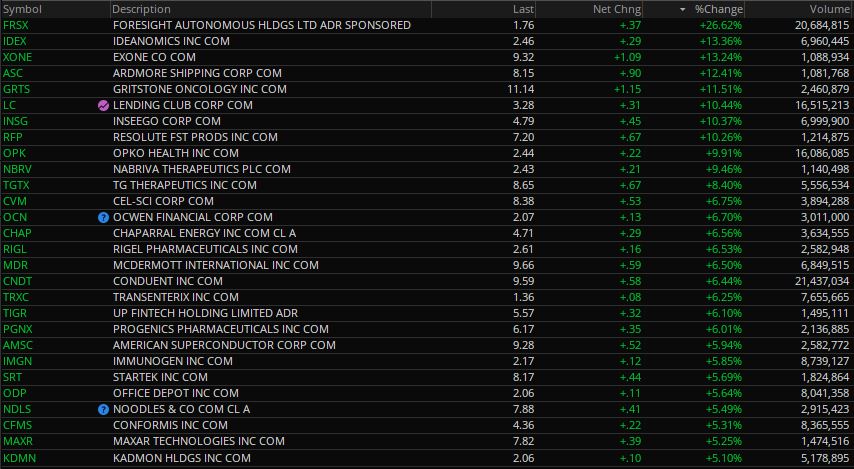Viewport: 854px width, 469px height.
Task: Select the INSG symbol
Action: coord(15,121)
